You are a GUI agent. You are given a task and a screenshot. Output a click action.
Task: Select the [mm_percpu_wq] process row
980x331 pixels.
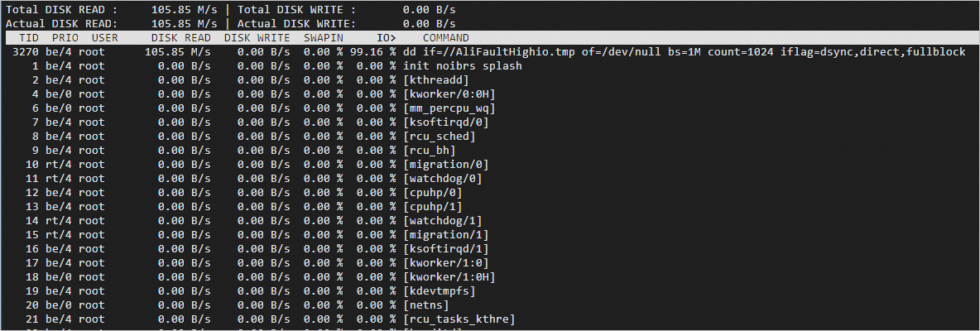(449, 108)
